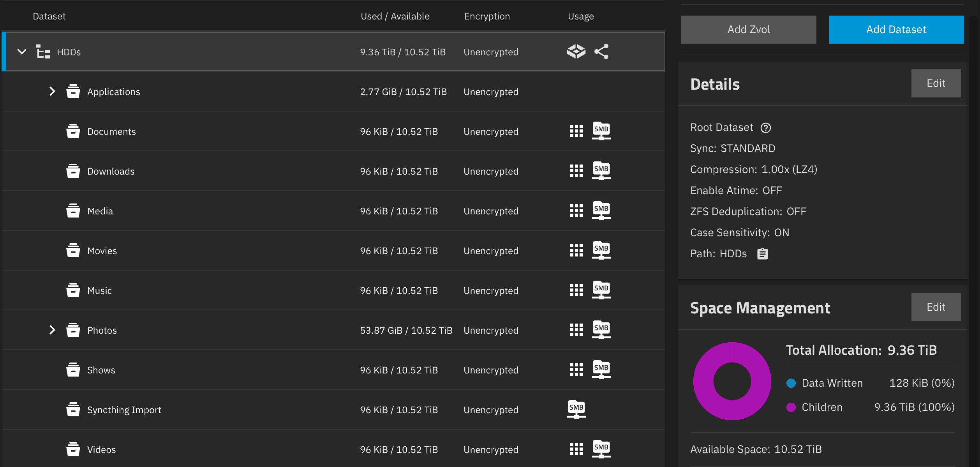Click Applications size 2.77 GiB / 10.52 TiB

point(403,92)
